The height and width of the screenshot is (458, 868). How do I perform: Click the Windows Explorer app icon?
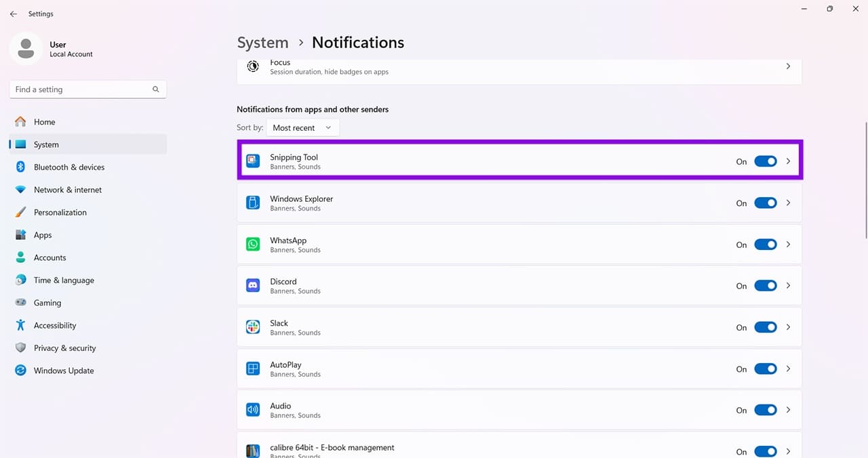(253, 203)
